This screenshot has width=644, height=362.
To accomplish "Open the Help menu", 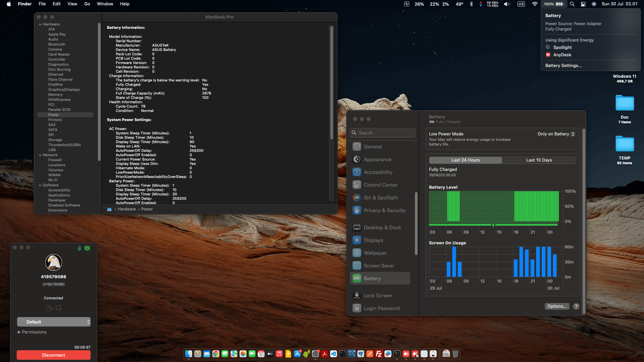I will click(x=125, y=4).
